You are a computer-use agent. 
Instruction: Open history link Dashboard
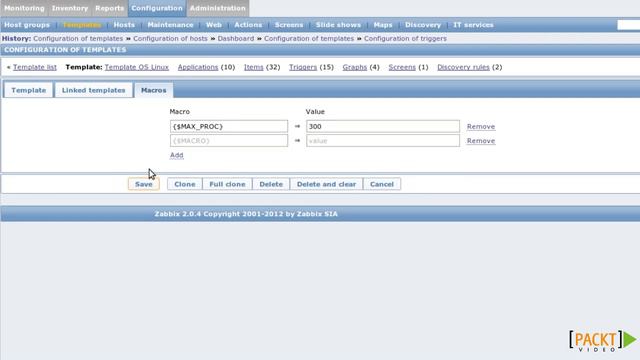point(236,38)
